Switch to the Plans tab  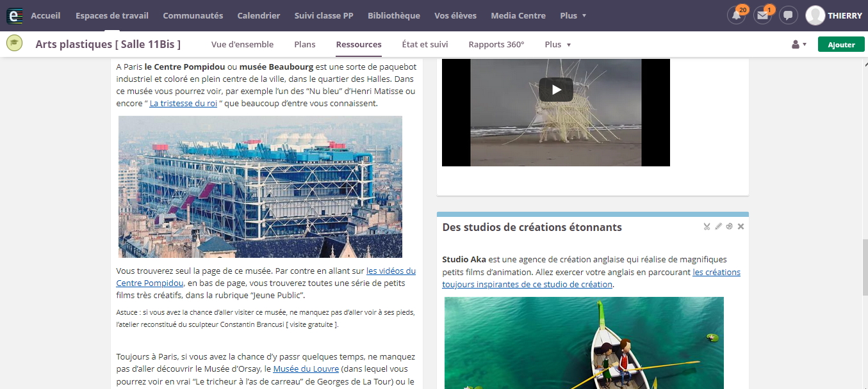tap(305, 44)
